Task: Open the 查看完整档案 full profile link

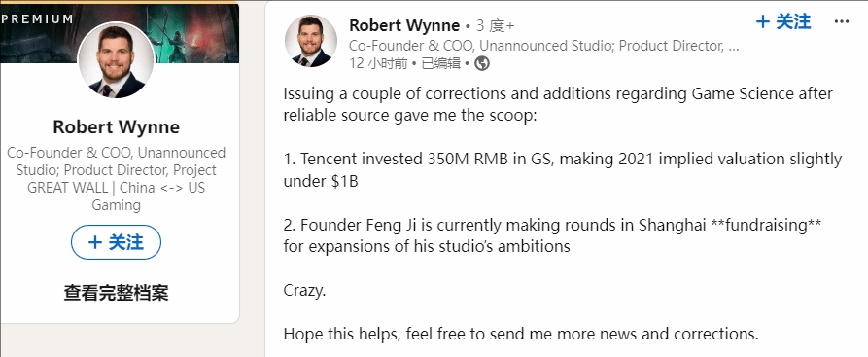Action: [117, 292]
